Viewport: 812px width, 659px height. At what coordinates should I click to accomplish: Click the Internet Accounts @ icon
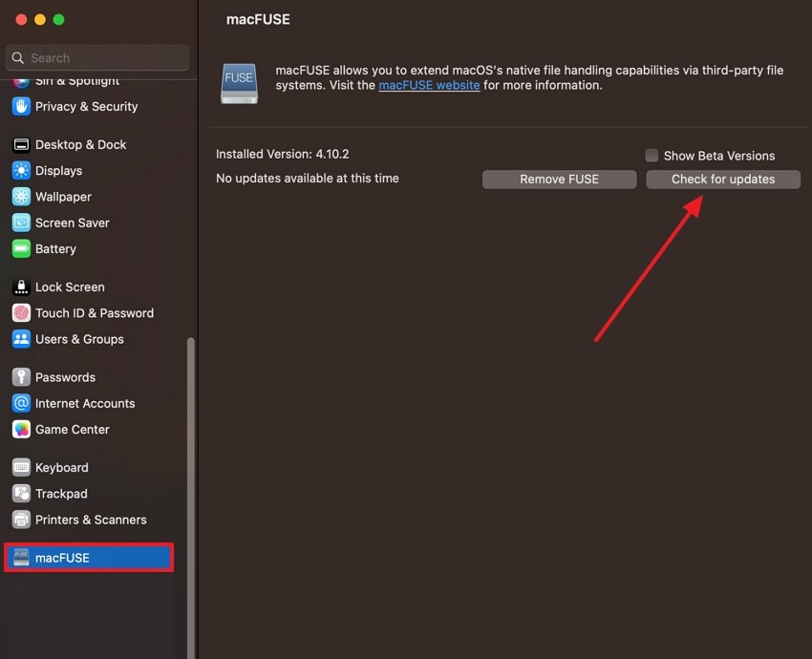click(21, 403)
